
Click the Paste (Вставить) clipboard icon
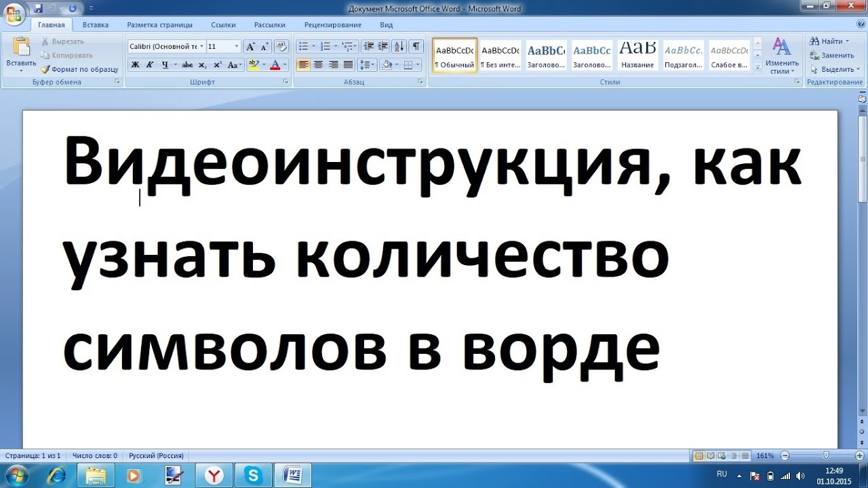(x=21, y=47)
